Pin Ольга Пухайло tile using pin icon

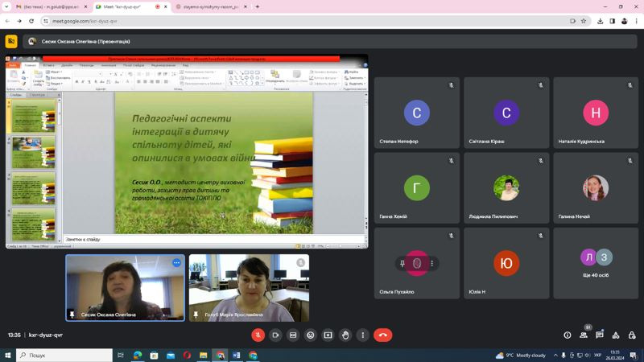(x=402, y=264)
